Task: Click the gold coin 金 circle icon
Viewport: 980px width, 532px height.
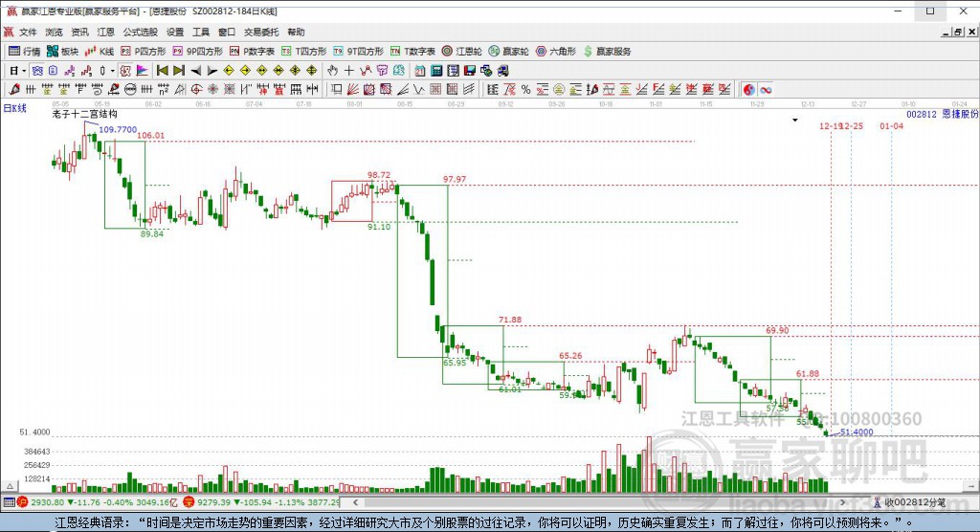Action: (559, 89)
